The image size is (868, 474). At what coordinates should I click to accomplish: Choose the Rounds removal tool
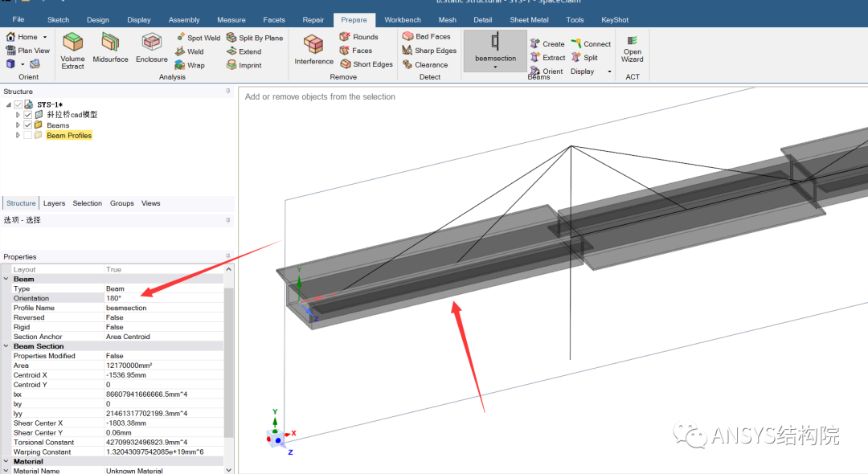(358, 36)
